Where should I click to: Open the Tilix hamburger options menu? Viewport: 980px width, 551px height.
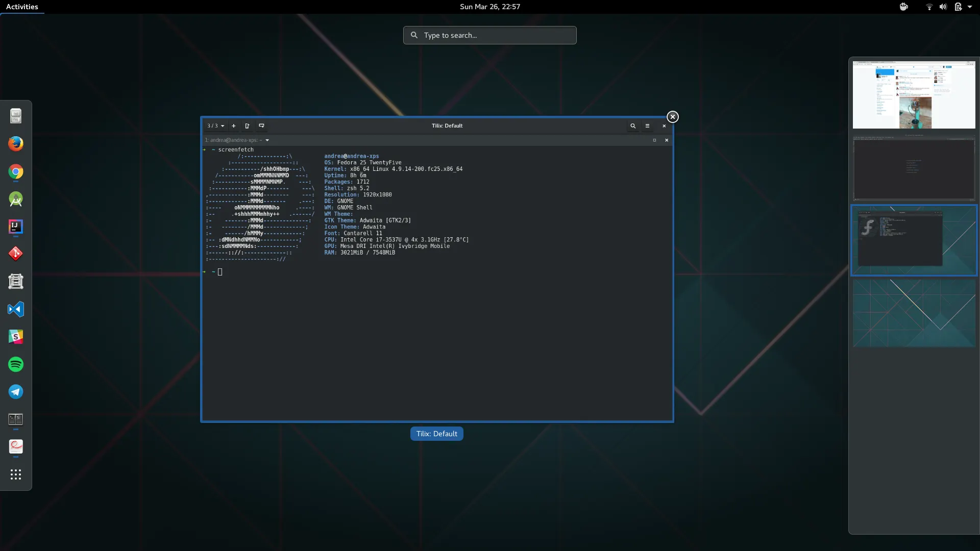pyautogui.click(x=647, y=126)
